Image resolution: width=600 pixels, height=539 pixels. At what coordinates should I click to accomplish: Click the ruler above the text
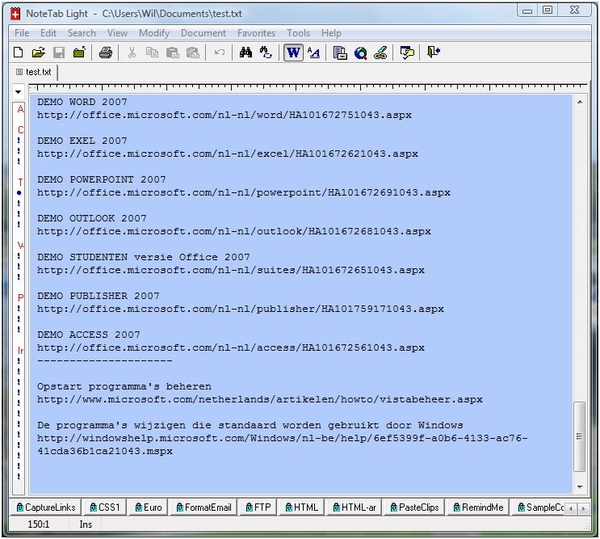pyautogui.click(x=308, y=87)
